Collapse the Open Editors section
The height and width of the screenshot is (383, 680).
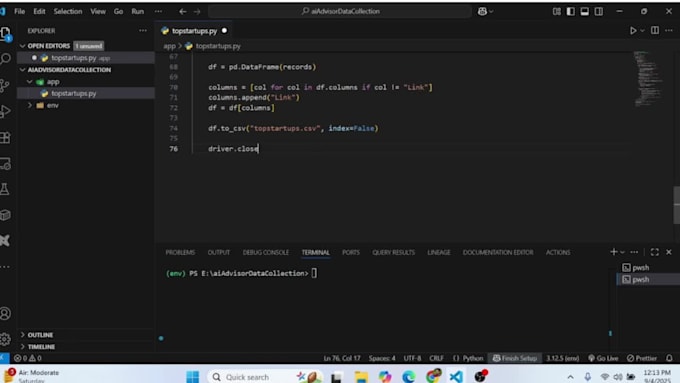(x=23, y=46)
